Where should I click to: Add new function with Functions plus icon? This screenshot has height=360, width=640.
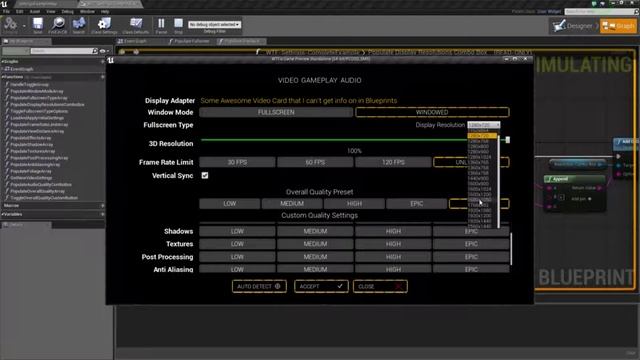point(102,77)
